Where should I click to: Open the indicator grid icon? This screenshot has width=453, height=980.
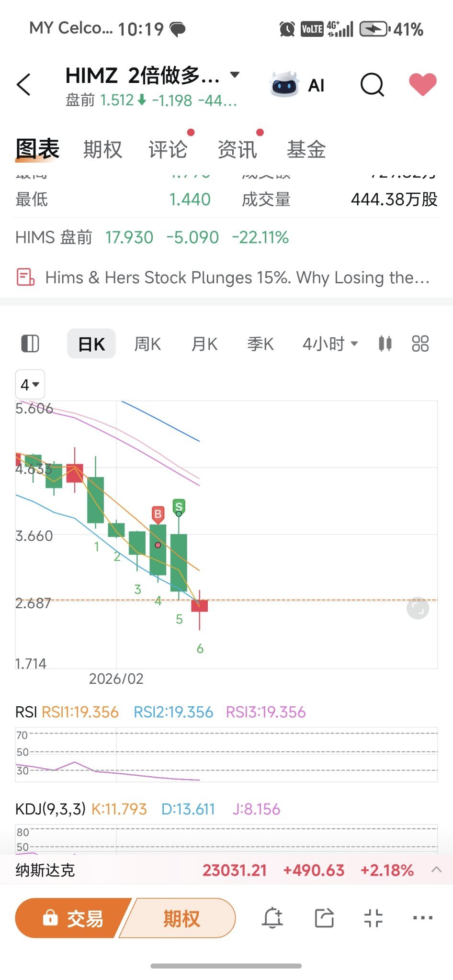coord(420,344)
